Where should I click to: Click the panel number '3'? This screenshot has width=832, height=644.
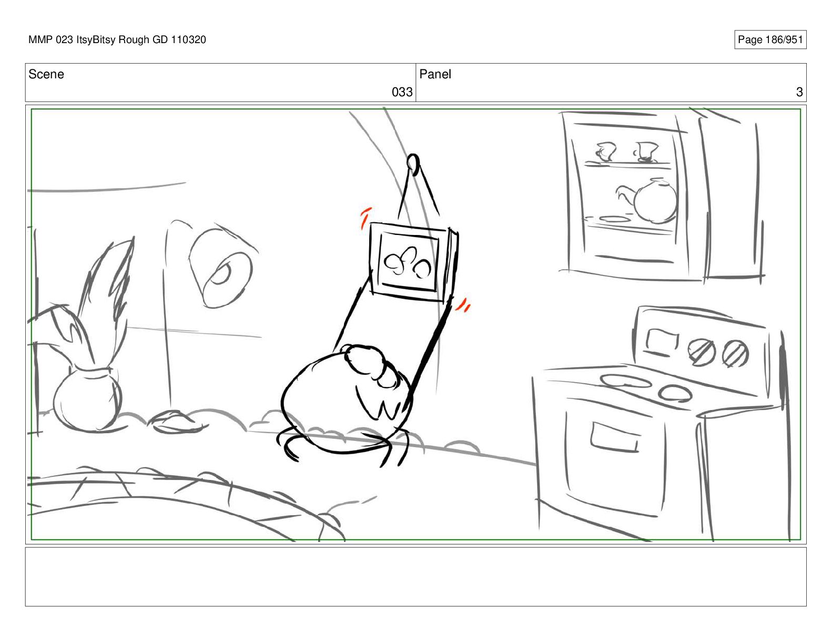click(x=799, y=92)
